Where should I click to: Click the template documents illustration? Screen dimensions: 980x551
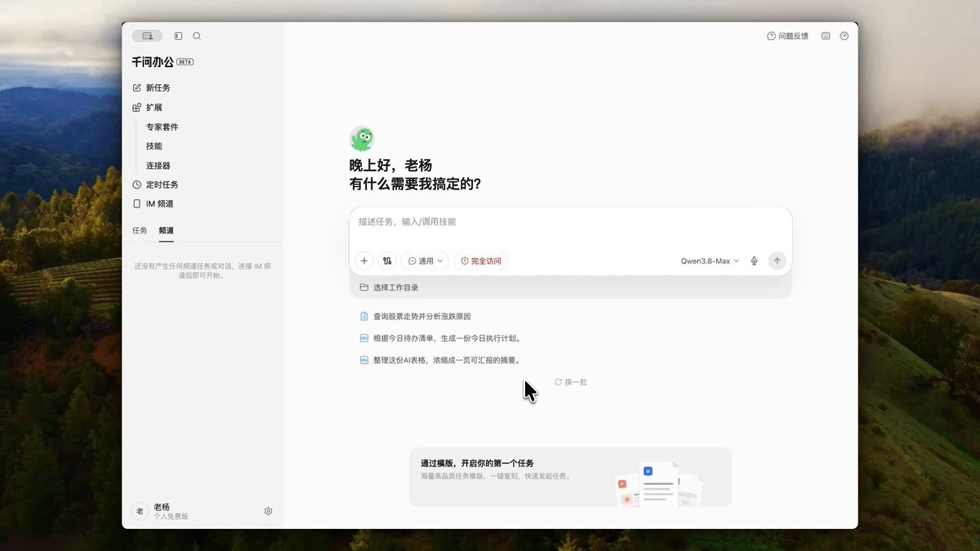[658, 485]
